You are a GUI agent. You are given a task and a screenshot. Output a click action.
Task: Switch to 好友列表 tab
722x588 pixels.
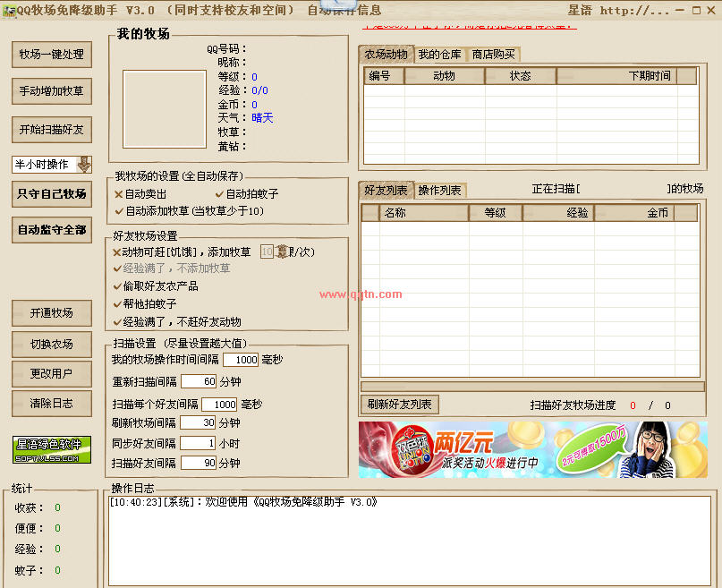coord(386,190)
